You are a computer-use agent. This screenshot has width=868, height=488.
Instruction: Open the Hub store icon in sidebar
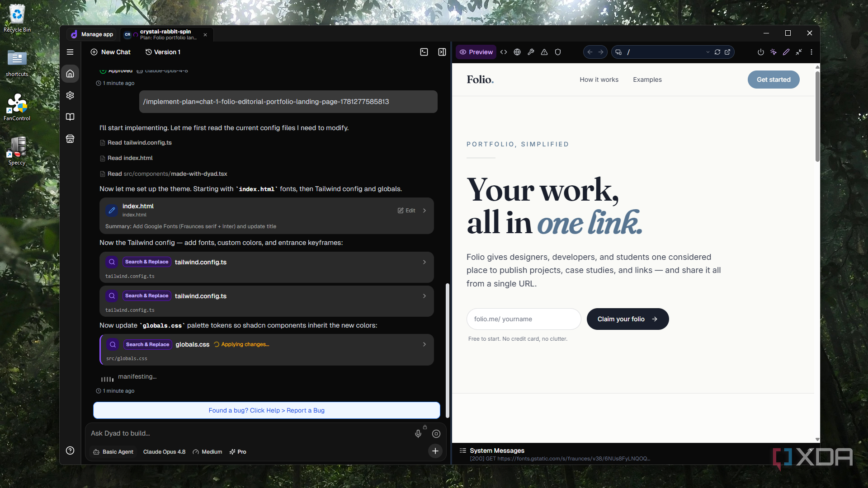(70, 139)
